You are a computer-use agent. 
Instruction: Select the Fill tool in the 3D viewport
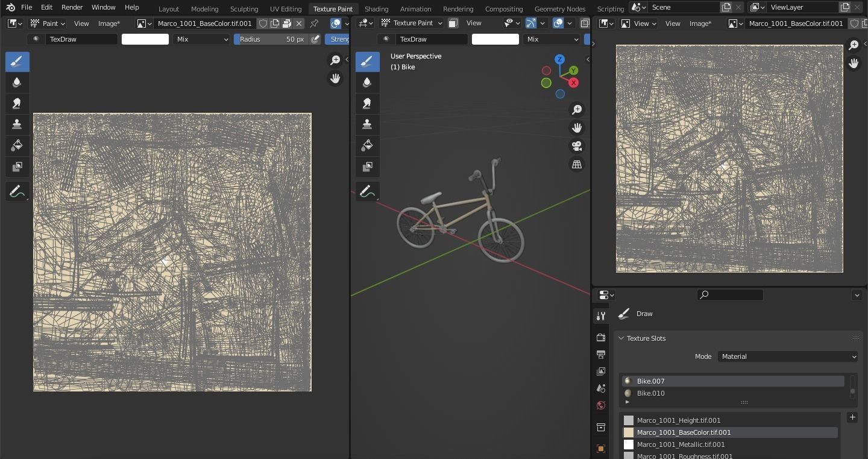(x=367, y=145)
